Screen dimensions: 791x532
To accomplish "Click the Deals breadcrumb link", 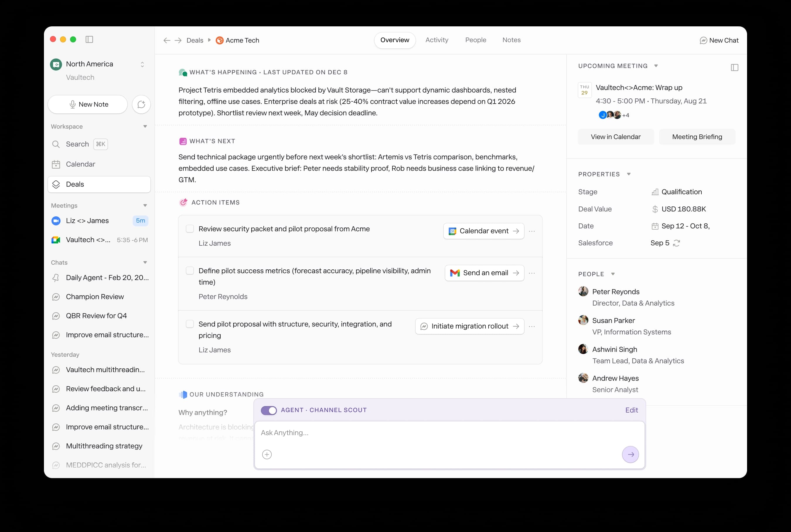I will coord(195,40).
